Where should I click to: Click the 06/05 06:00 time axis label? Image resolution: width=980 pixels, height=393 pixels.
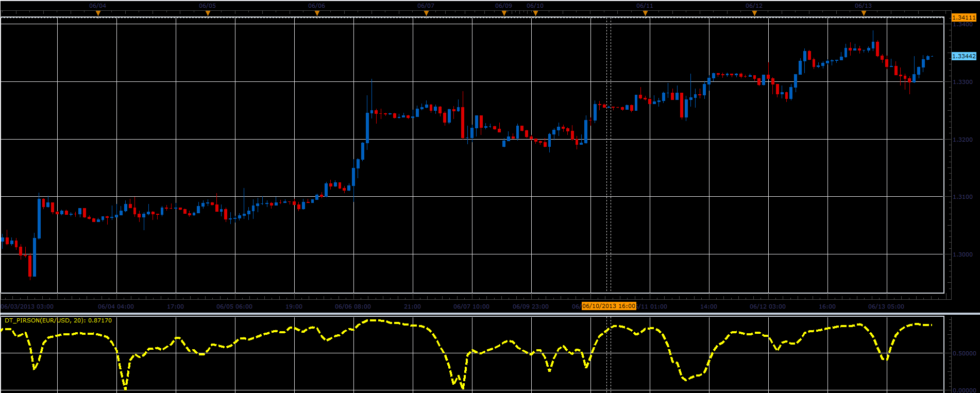pyautogui.click(x=234, y=306)
